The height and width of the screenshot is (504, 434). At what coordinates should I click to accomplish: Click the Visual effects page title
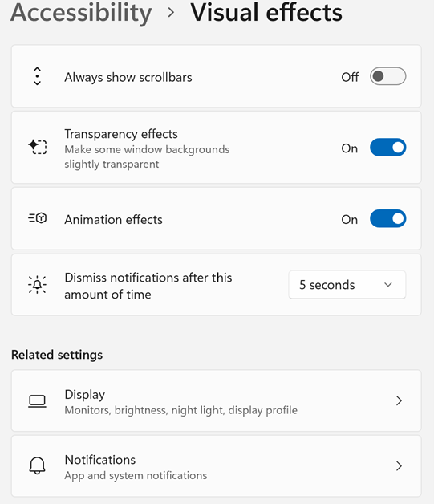point(266,13)
